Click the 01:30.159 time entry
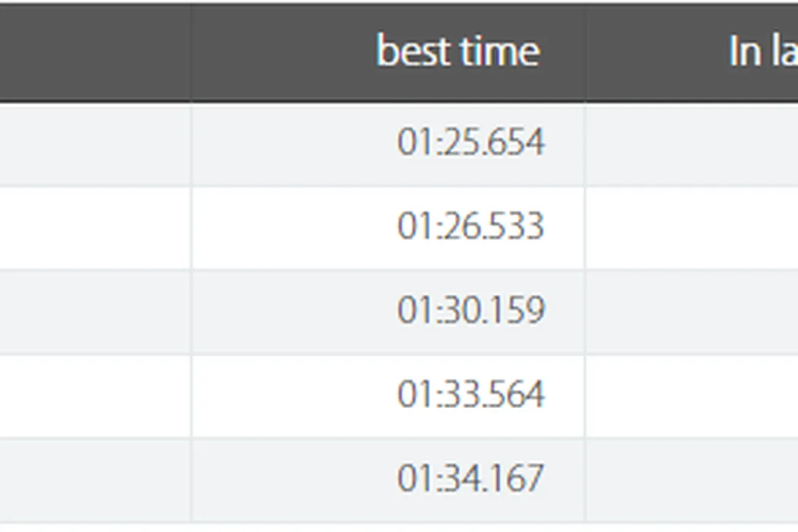Screen dimensions: 798x532 pyautogui.click(x=470, y=311)
